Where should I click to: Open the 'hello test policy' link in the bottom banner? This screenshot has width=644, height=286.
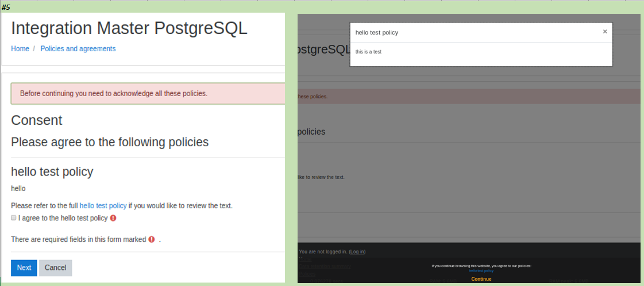pyautogui.click(x=481, y=270)
